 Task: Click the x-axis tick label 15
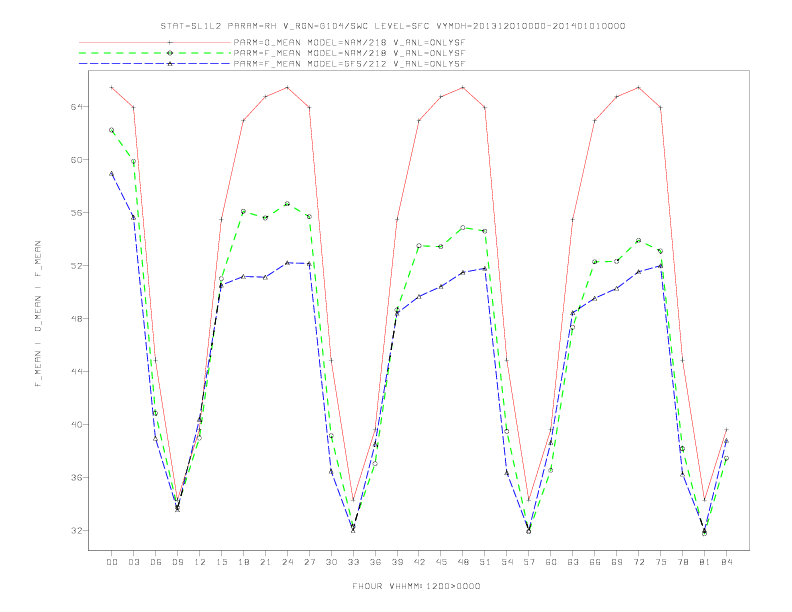click(x=221, y=562)
